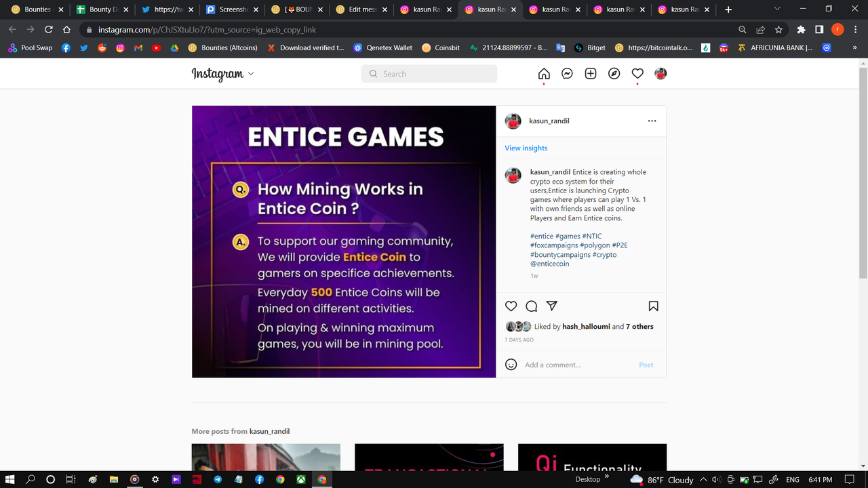Viewport: 868px width, 488px height.
Task: Open Chrome profile avatar 'r'
Action: (x=837, y=30)
